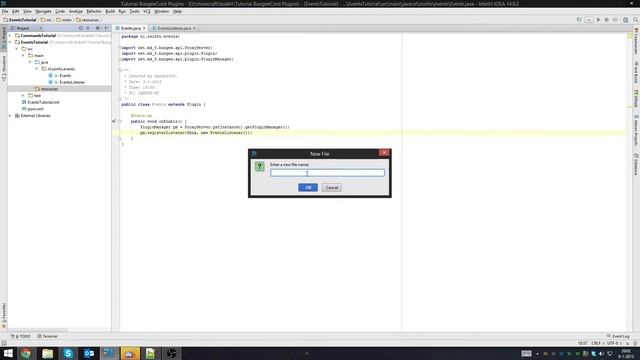This screenshot has height=360, width=640.
Task: Open the Edit menu
Action: click(x=16, y=11)
